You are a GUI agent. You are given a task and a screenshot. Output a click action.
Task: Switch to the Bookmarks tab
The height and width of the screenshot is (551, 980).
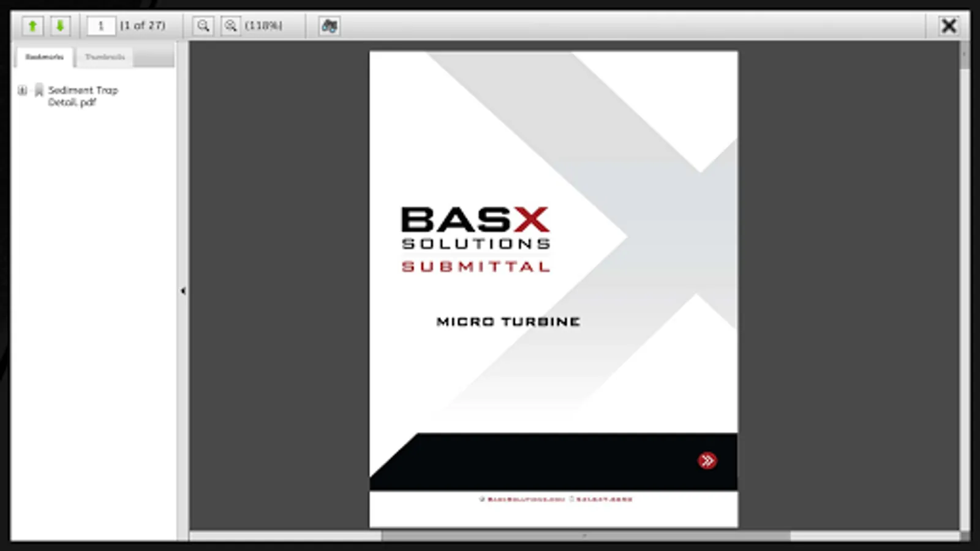click(x=45, y=57)
